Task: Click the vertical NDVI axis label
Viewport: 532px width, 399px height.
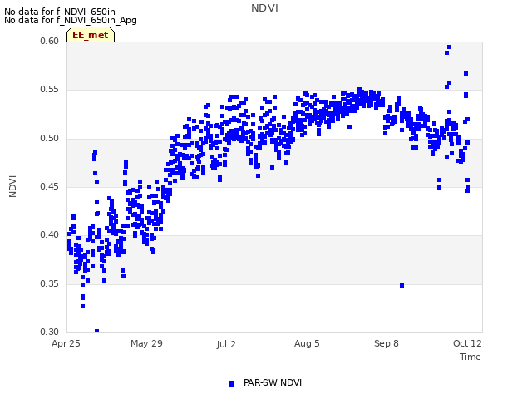Action: (x=12, y=186)
